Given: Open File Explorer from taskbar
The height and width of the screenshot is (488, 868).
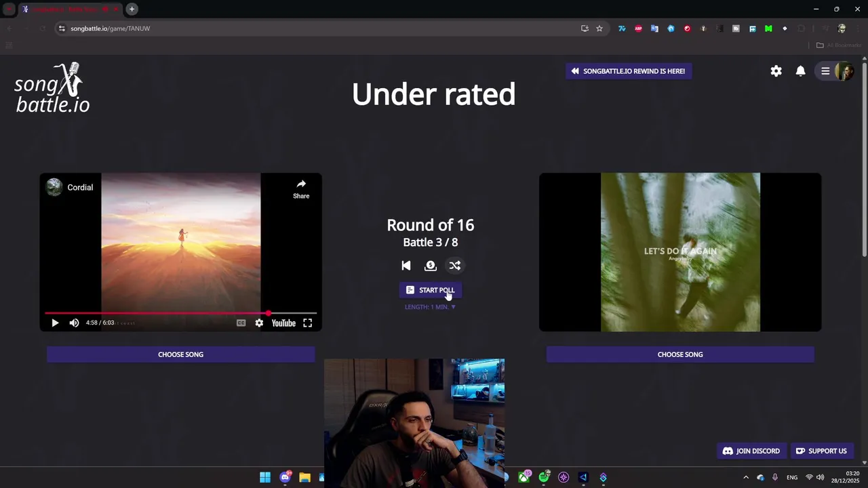Looking at the screenshot, I should pyautogui.click(x=304, y=478).
